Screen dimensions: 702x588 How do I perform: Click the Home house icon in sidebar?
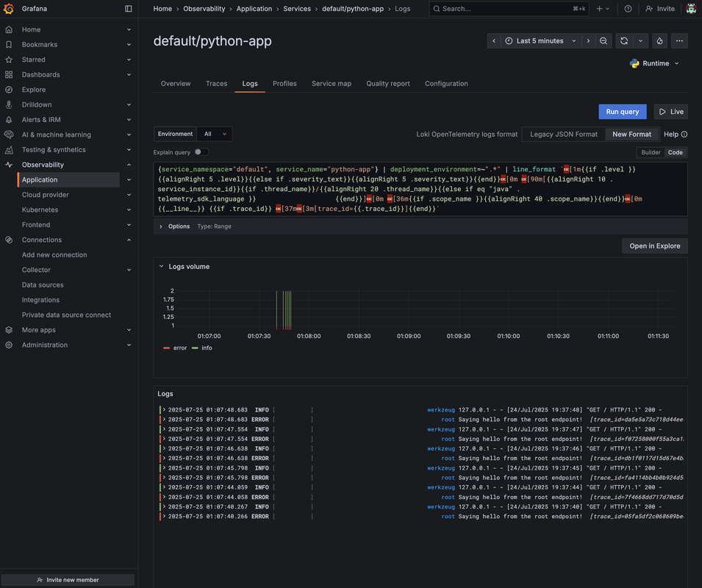pos(9,29)
